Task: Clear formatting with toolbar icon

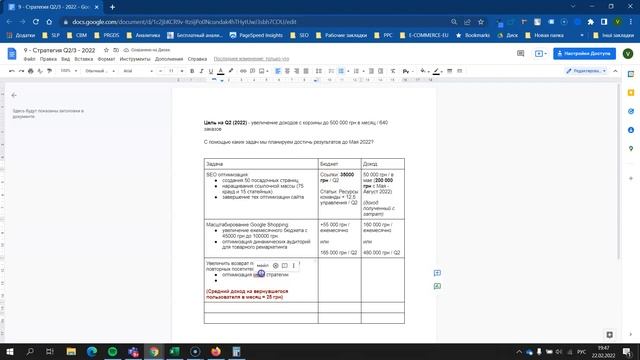Action: [x=393, y=71]
